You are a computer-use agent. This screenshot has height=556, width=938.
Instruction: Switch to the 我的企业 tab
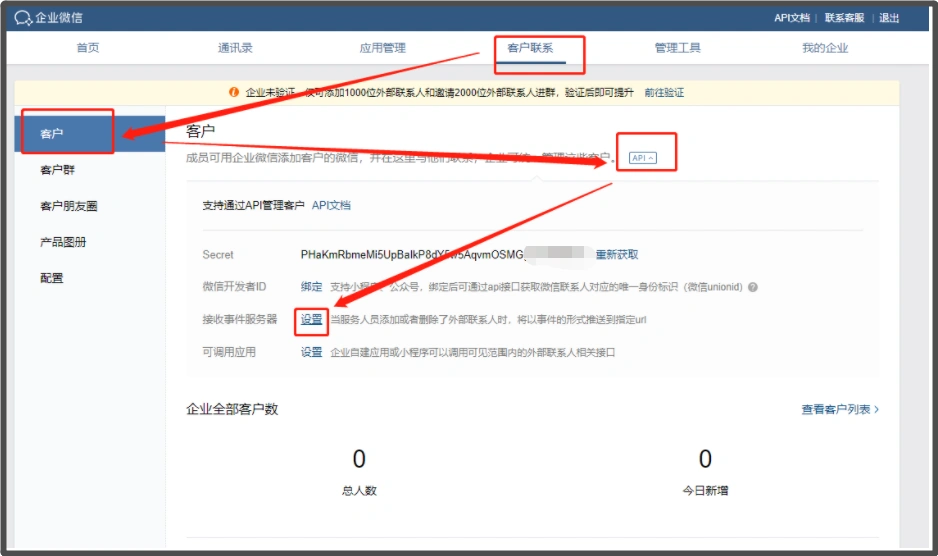[825, 48]
